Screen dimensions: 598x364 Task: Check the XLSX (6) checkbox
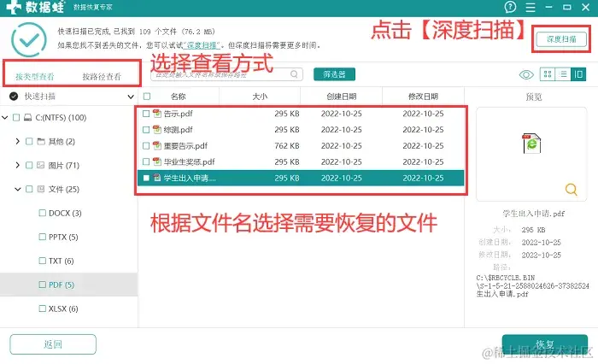click(43, 308)
